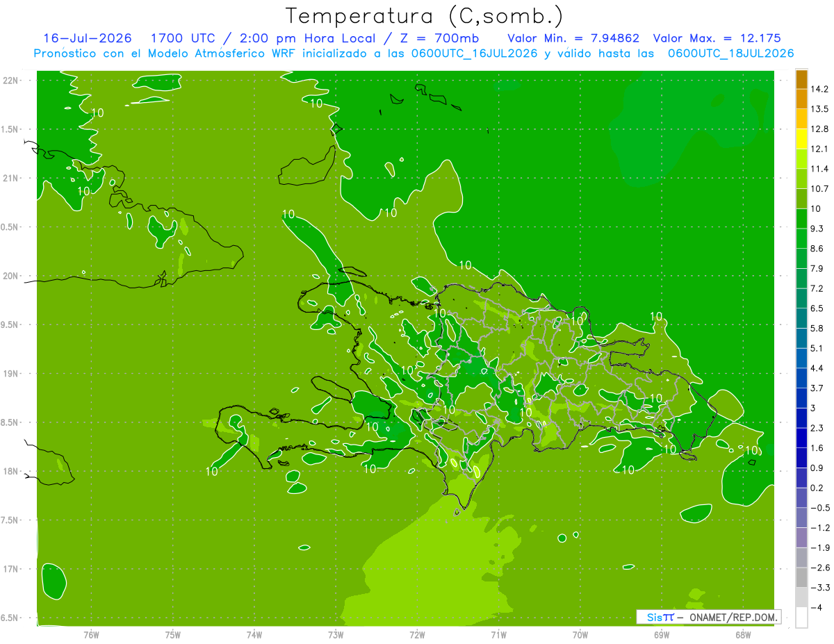The height and width of the screenshot is (644, 834).
Task: Click the "3.7" value on color scale
Action: (817, 388)
